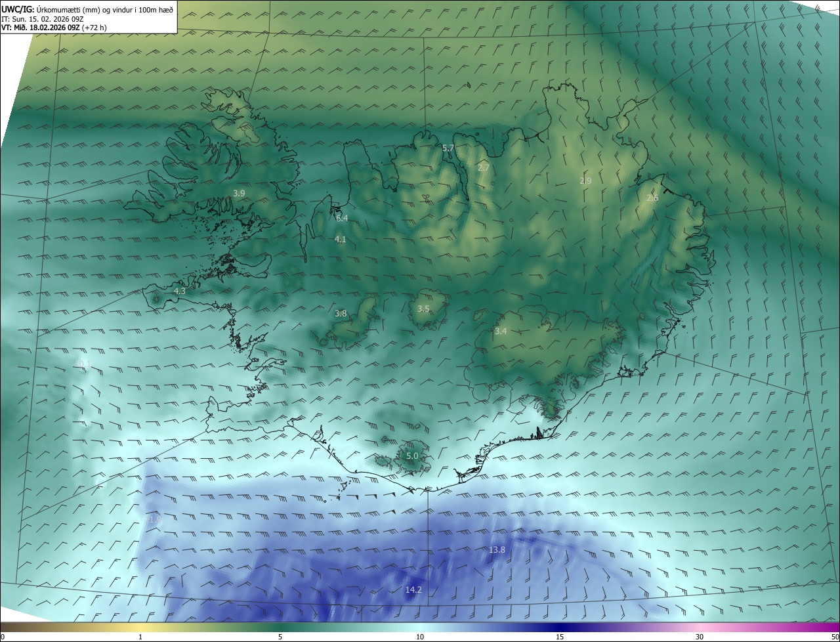Click the 2.9 value label
Image resolution: width=840 pixels, height=642 pixels.
(x=585, y=181)
